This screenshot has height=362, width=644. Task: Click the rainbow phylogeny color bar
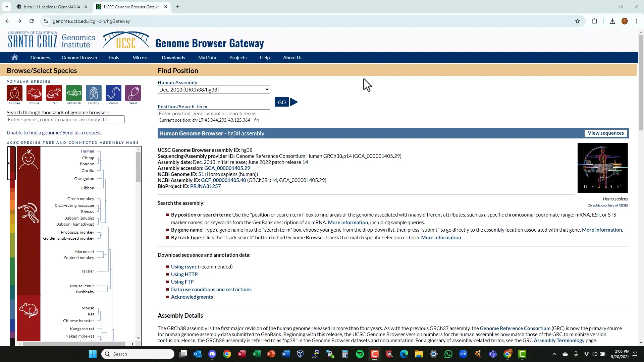point(12,251)
